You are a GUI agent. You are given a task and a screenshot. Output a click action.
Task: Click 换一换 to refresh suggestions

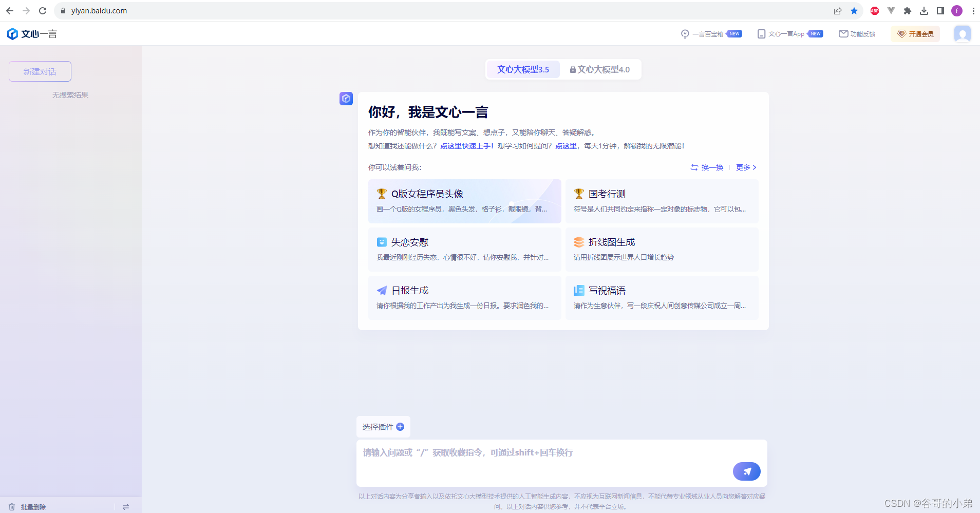(x=707, y=167)
